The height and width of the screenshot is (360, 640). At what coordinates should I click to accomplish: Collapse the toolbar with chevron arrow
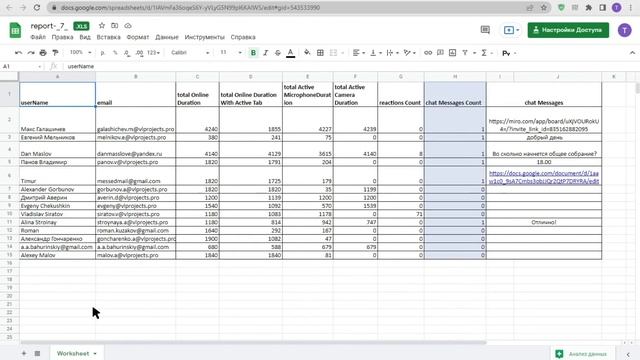(x=632, y=53)
